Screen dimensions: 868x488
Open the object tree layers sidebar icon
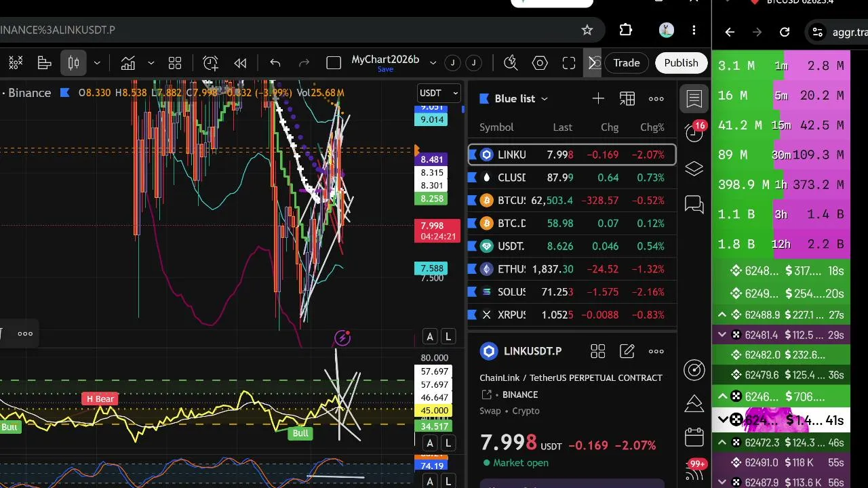pos(694,169)
